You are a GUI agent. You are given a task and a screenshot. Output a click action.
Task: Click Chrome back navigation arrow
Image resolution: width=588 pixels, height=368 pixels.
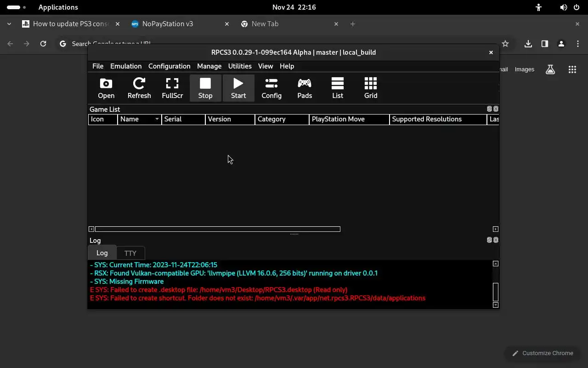pyautogui.click(x=10, y=44)
